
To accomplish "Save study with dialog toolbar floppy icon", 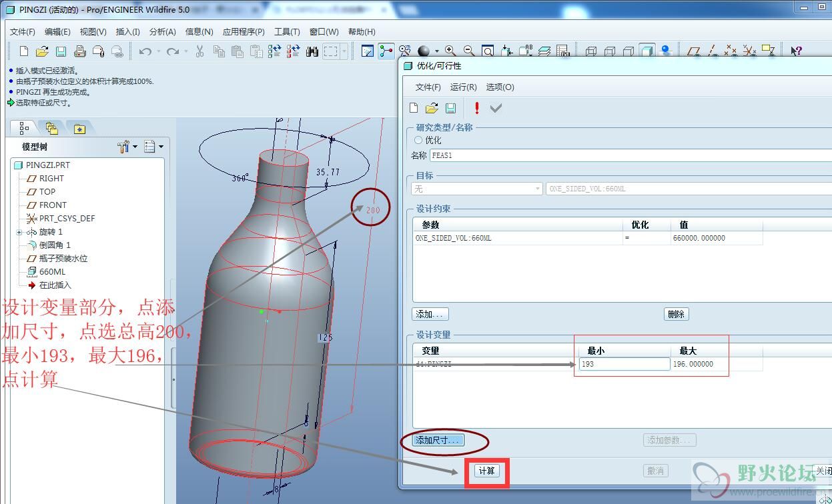I will [x=451, y=108].
